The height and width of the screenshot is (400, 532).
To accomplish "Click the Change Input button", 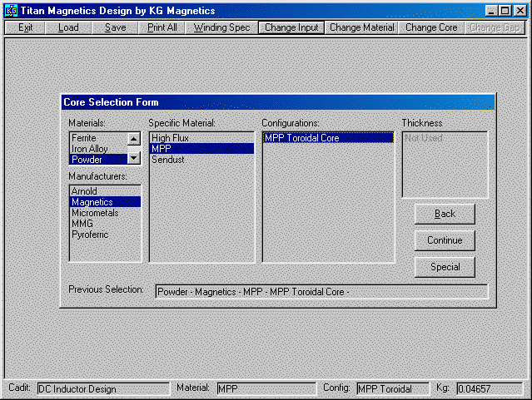I will coord(291,27).
